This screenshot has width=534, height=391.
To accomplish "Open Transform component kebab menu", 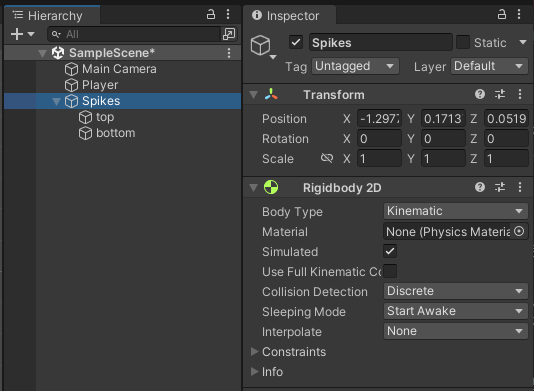I will (x=520, y=94).
